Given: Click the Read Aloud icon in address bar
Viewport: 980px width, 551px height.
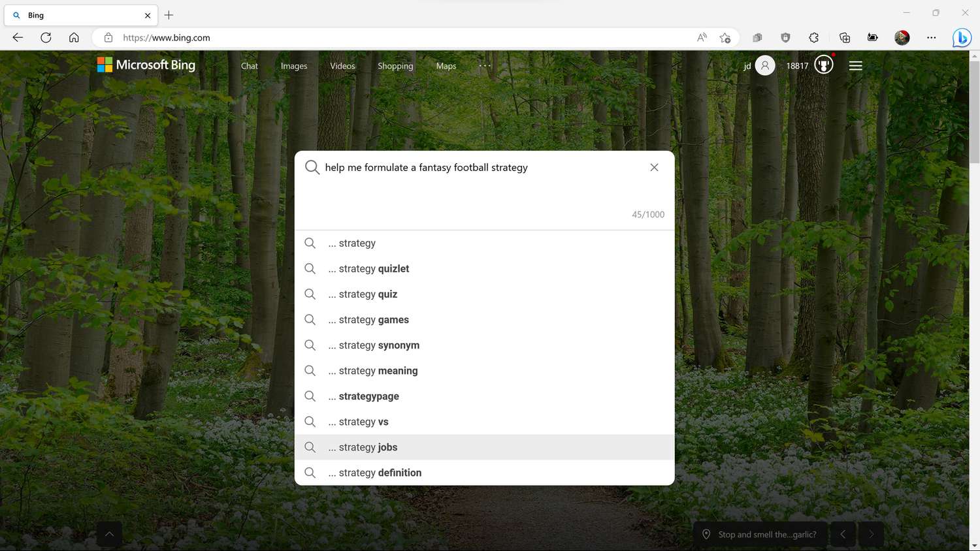Looking at the screenshot, I should (702, 38).
